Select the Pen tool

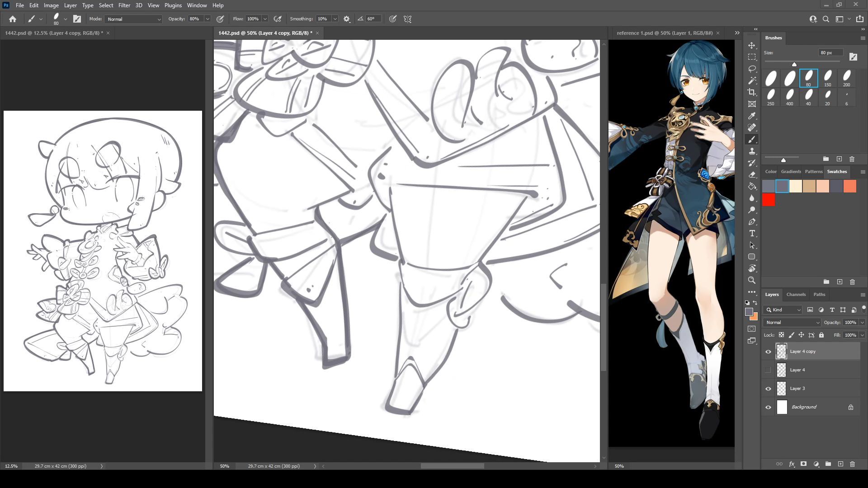(752, 222)
